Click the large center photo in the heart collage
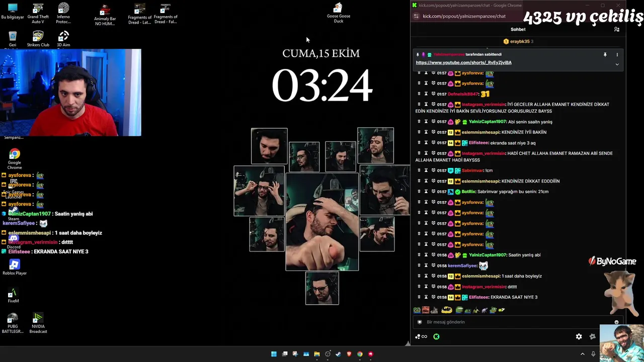 coord(322,222)
